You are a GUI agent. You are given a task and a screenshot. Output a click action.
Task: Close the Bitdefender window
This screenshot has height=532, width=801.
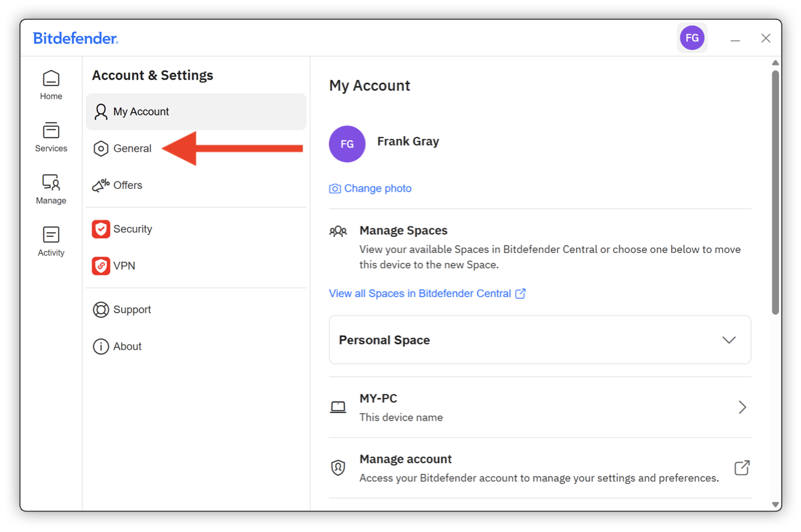click(766, 38)
